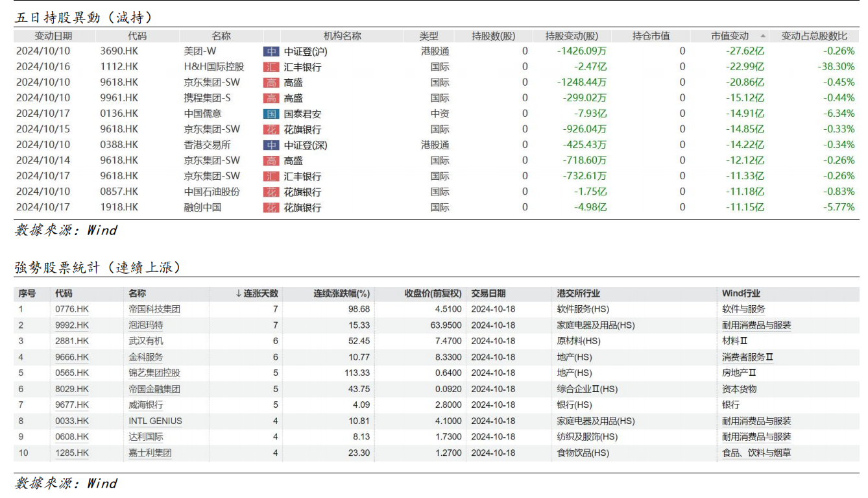Screen dimensions: 868x498
Task: Select the -1426.09万 holding change value
Action: [582, 51]
